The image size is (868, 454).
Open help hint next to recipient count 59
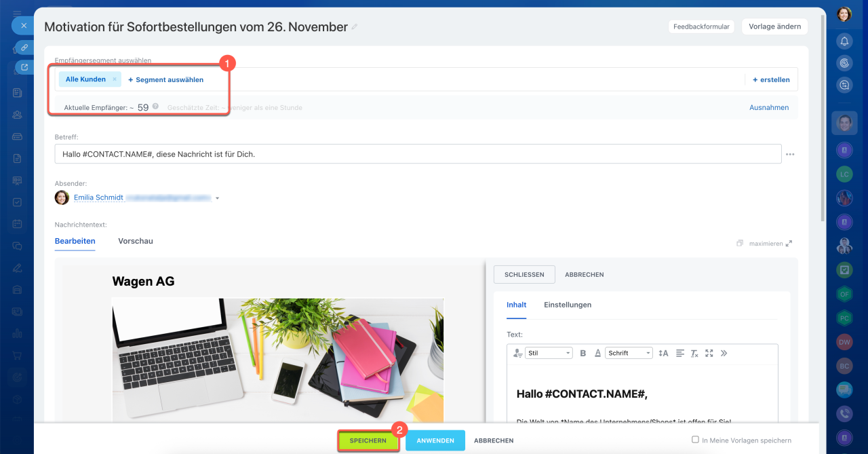coord(155,107)
